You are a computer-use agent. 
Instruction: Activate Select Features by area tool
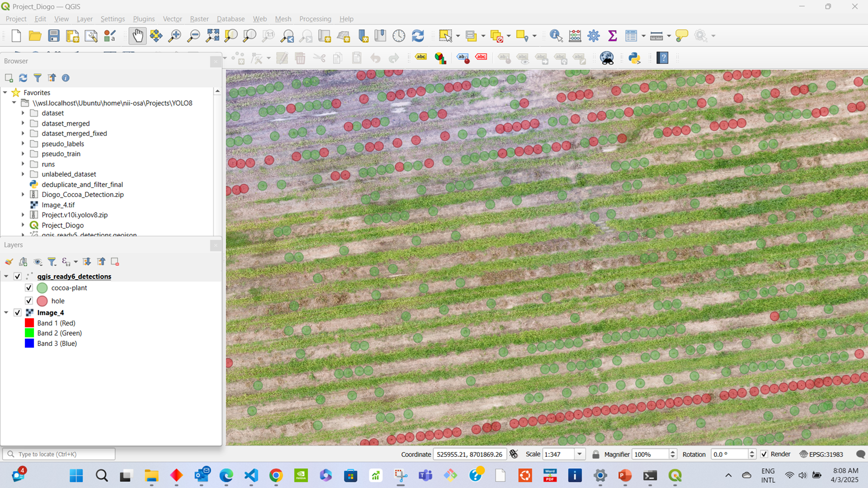pyautogui.click(x=446, y=36)
